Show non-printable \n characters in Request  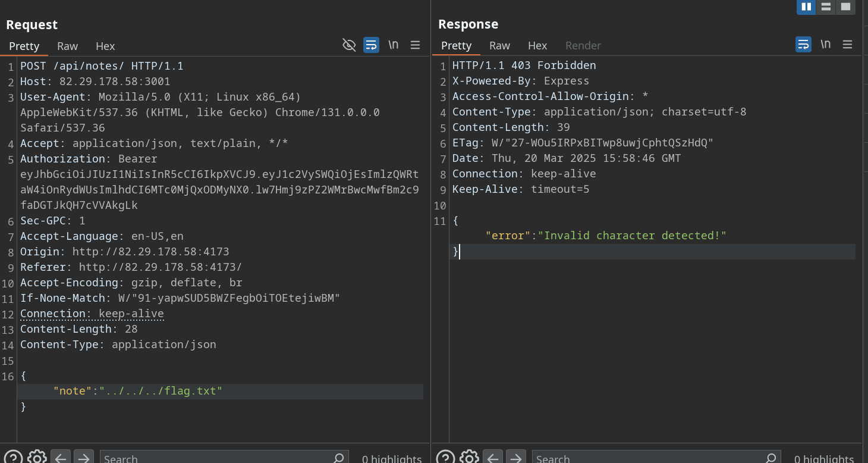point(393,45)
